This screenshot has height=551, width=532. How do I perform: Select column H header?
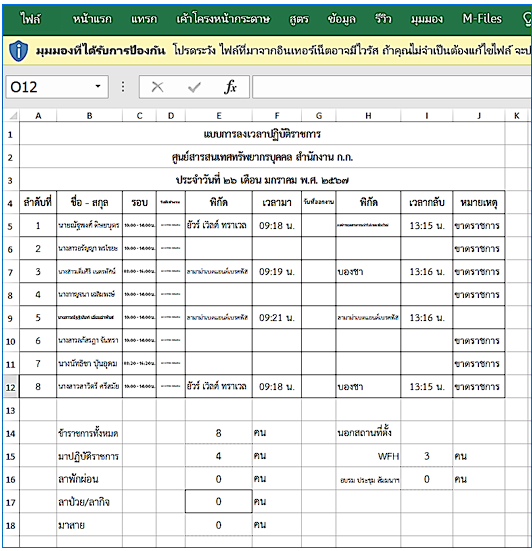coord(368,116)
